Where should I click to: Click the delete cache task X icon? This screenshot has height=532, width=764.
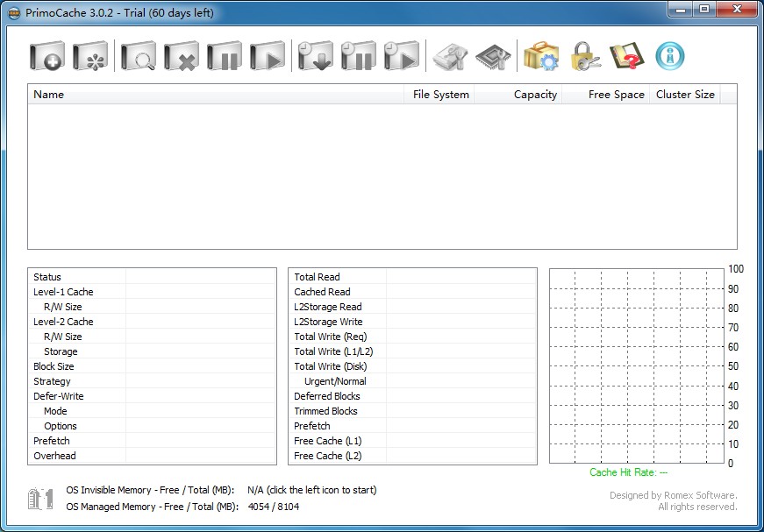tap(182, 57)
